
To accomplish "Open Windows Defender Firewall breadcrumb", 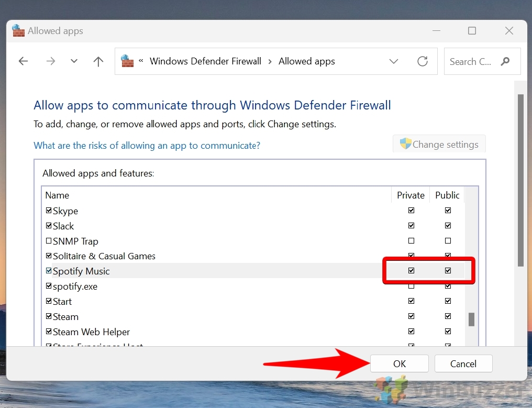I will point(205,61).
